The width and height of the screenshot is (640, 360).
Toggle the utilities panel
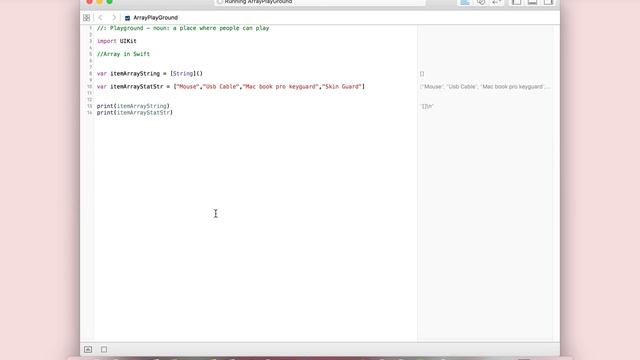tap(548, 2)
